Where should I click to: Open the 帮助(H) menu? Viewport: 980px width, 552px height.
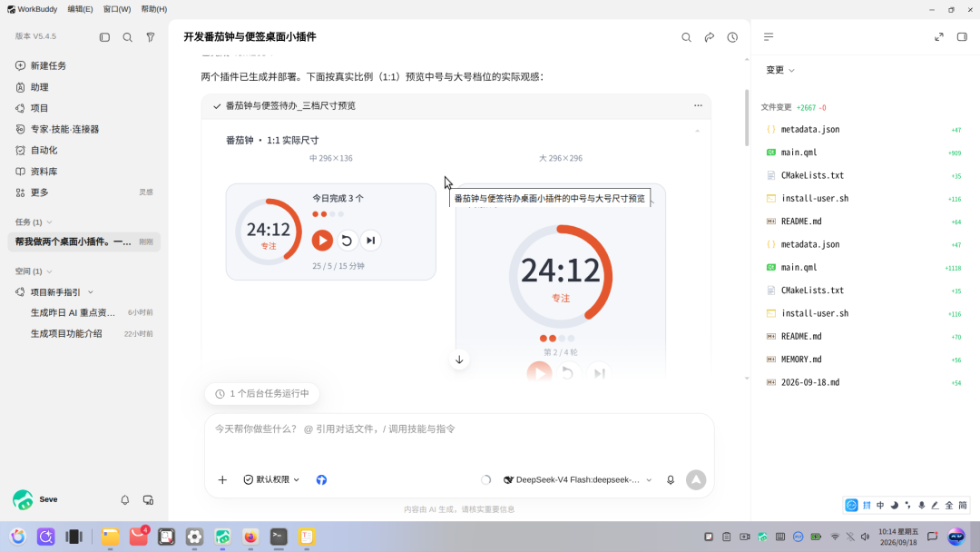(153, 9)
